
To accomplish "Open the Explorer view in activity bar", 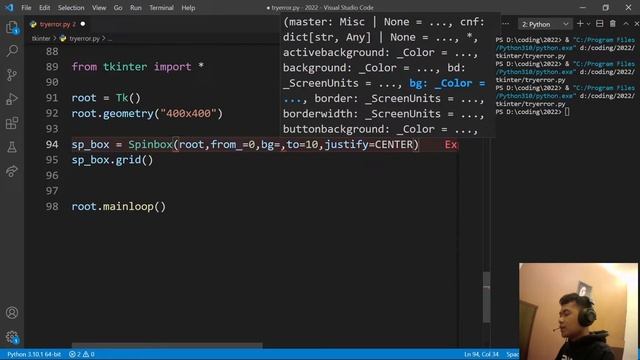I will coord(12,27).
